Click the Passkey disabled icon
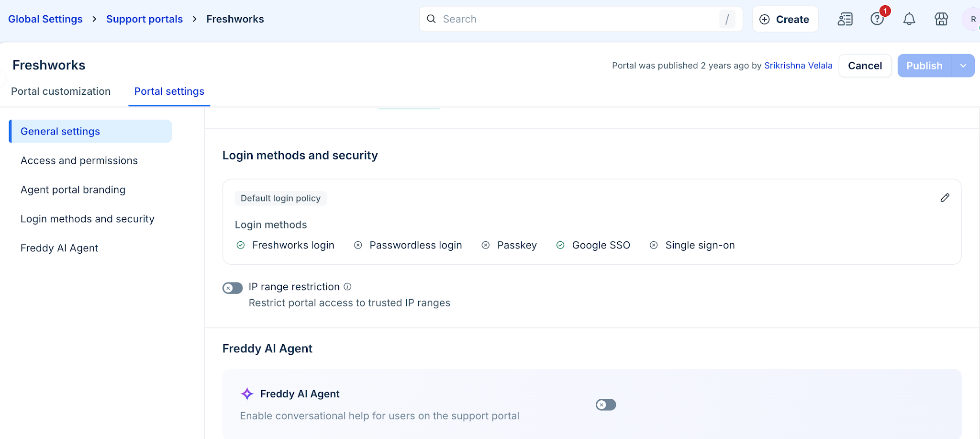The height and width of the screenshot is (439, 980). [x=486, y=245]
